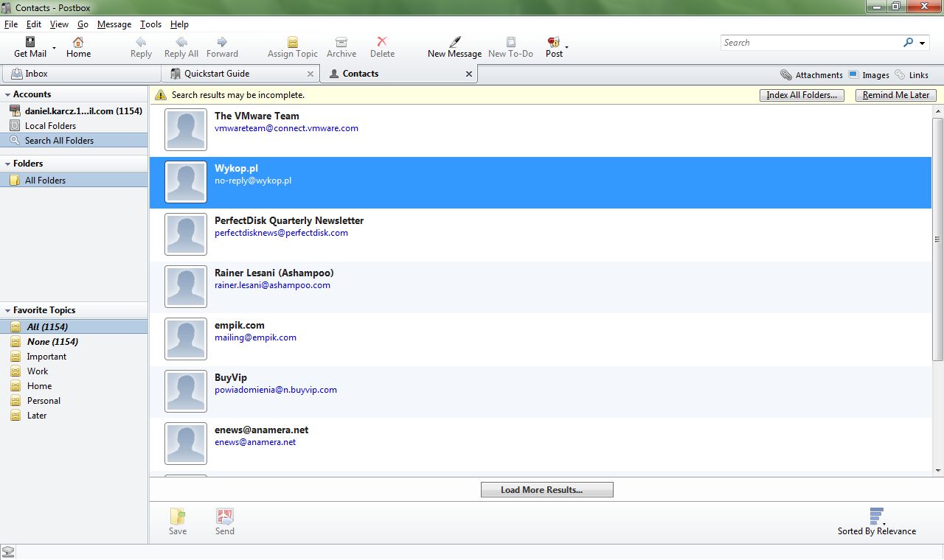Viewport: 944px width, 560px height.
Task: Select the Home topic in Favorite Topics
Action: tap(74, 386)
